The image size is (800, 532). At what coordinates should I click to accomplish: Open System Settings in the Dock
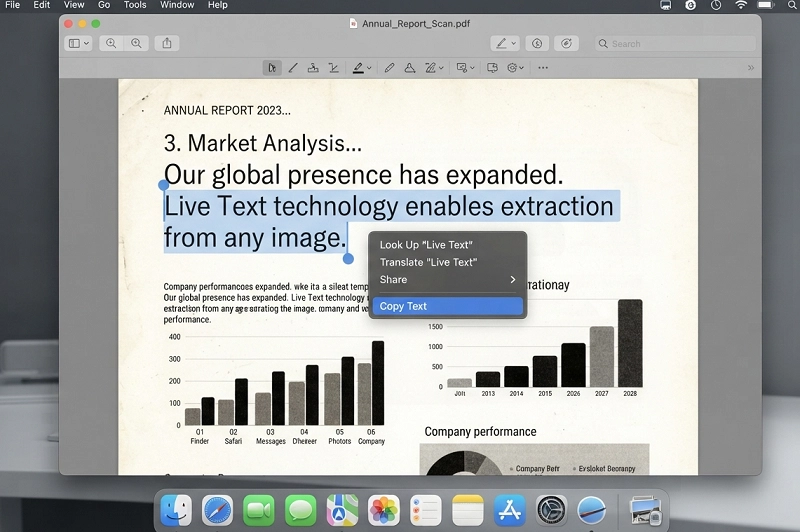[x=551, y=510]
